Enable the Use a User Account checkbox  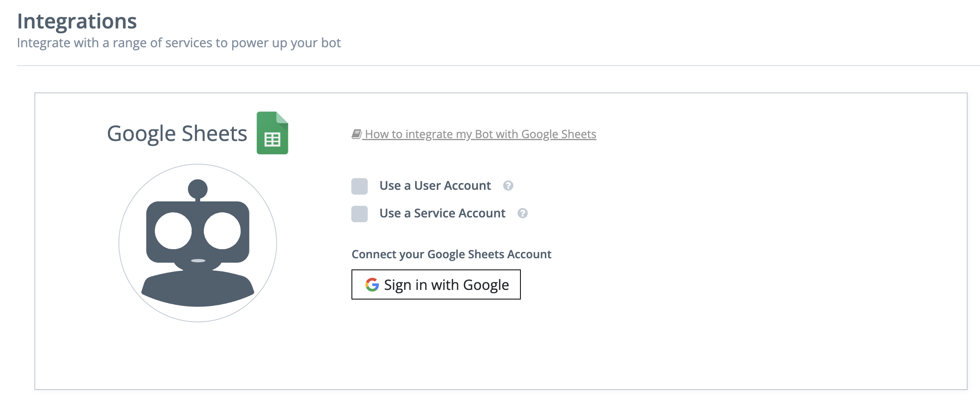coord(359,186)
